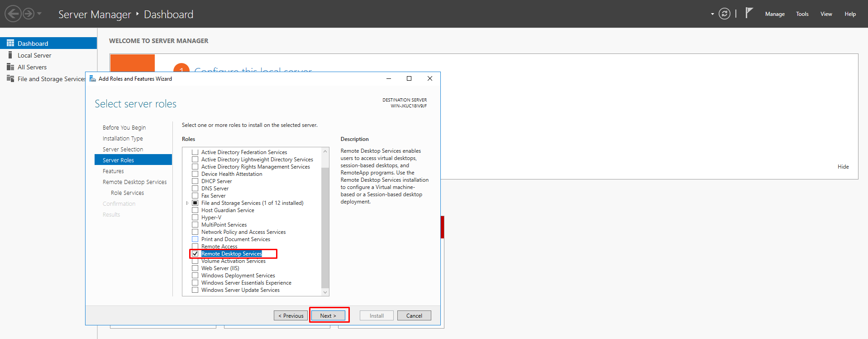The width and height of the screenshot is (868, 339).
Task: Open the navigation history dropdown arrow
Action: 39,14
